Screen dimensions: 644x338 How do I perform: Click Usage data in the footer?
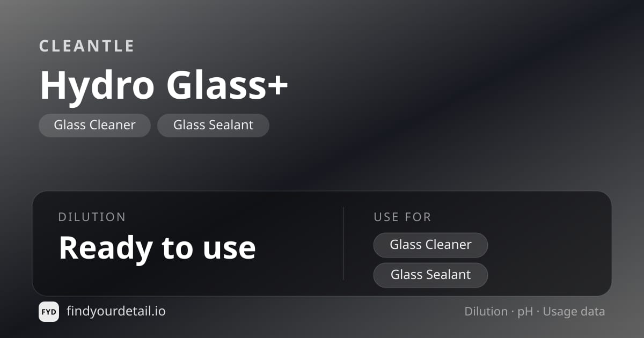574,312
